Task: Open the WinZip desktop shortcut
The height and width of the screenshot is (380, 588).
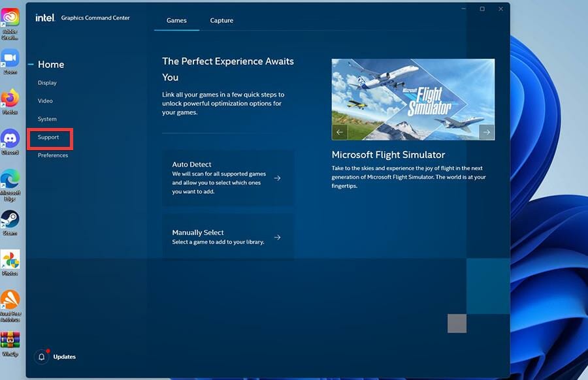Action: click(x=10, y=343)
